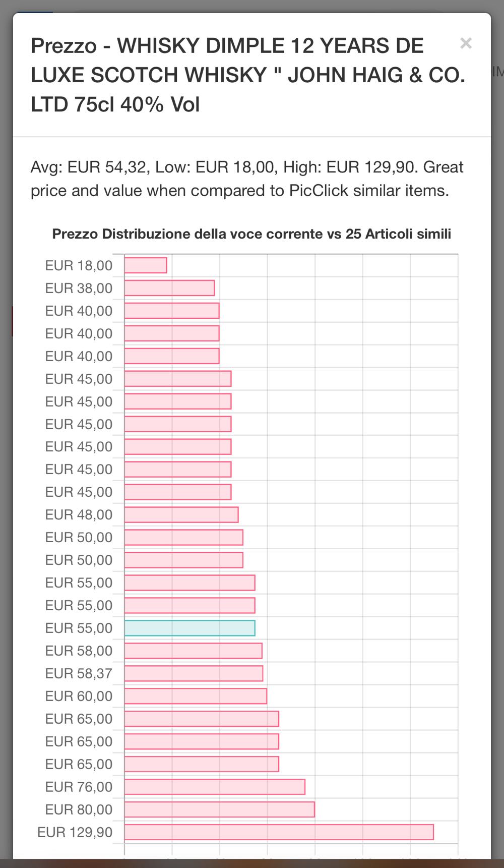The image size is (504, 868).
Task: Click the EUR 18,00 axis label
Action: click(x=79, y=265)
